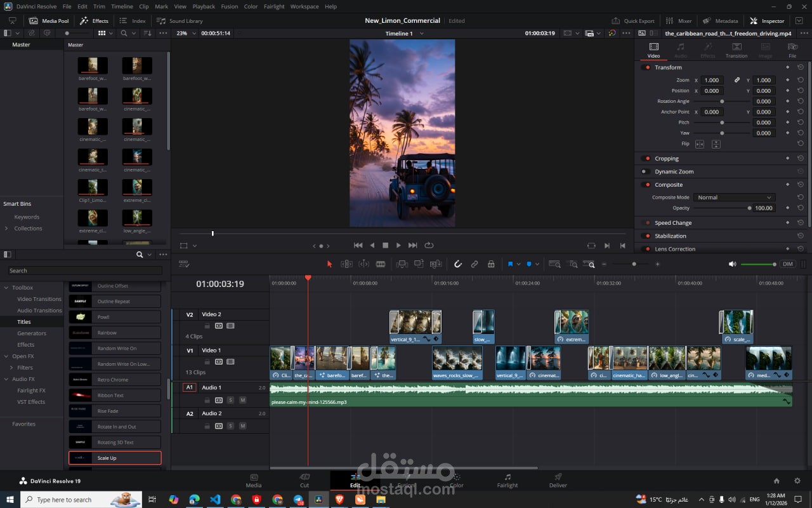Screen dimensions: 812x508
Task: Expand the Collections smart bin
Action: click(6, 229)
